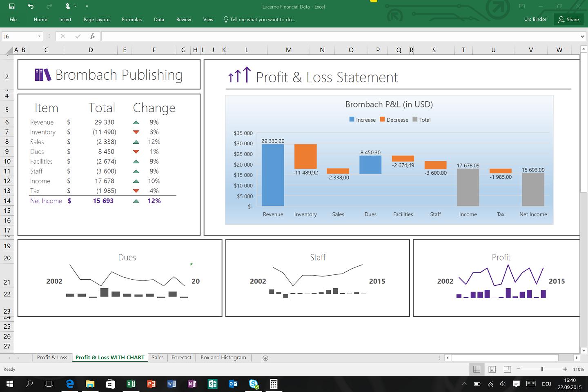Click the gray Total legend swatch
Image resolution: width=588 pixels, height=392 pixels.
[415, 119]
